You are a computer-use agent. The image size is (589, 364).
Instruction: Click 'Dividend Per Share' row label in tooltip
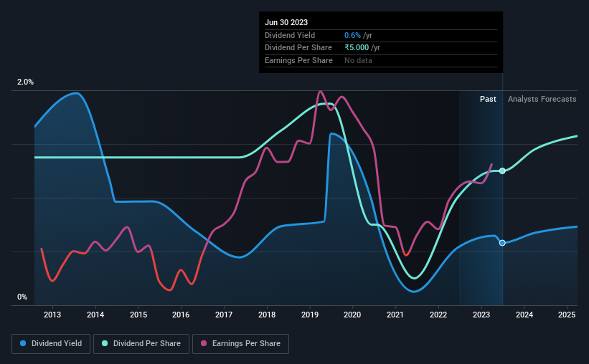298,48
